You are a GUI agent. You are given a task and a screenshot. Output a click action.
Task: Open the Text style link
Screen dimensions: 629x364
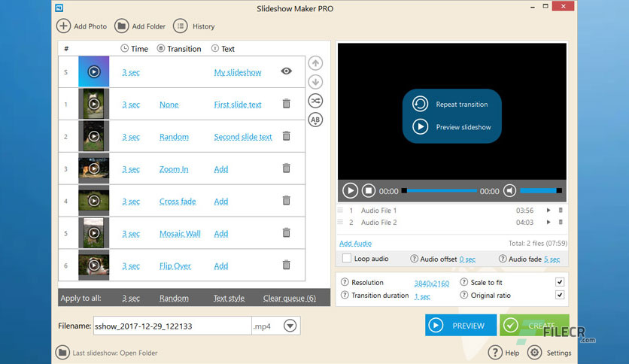pos(229,299)
